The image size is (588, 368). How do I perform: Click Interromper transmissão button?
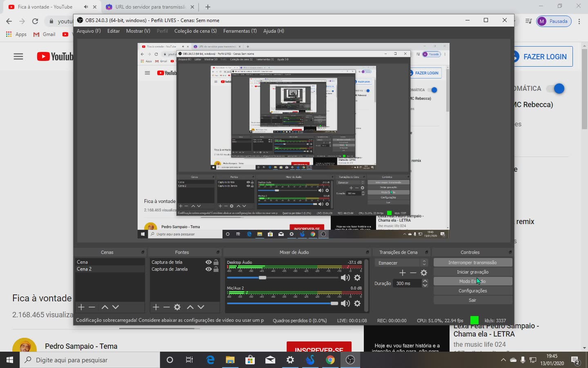point(472,263)
